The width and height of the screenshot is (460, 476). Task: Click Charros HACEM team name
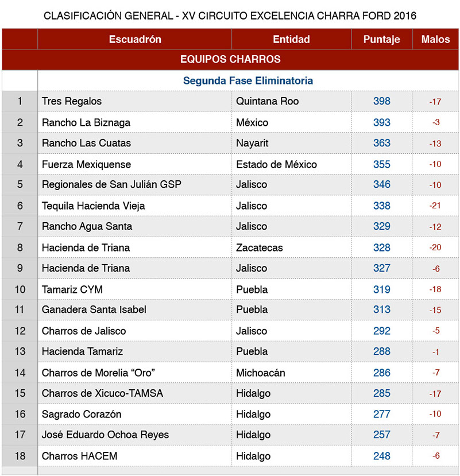coord(79,456)
